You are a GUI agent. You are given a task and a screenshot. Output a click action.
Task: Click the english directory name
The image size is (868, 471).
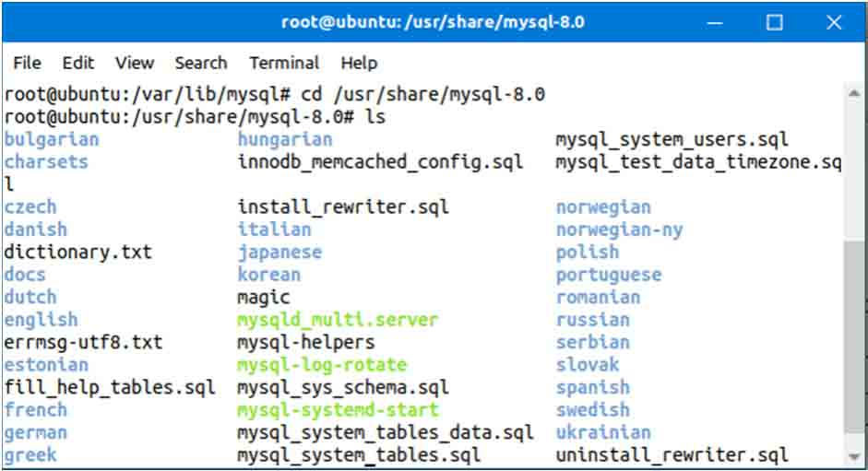tap(41, 320)
